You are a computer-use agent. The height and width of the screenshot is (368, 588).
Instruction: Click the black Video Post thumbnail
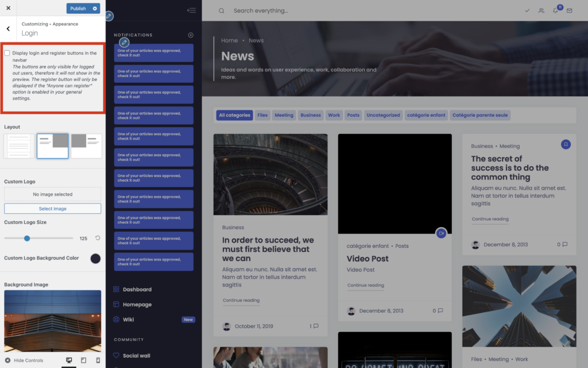(x=395, y=183)
